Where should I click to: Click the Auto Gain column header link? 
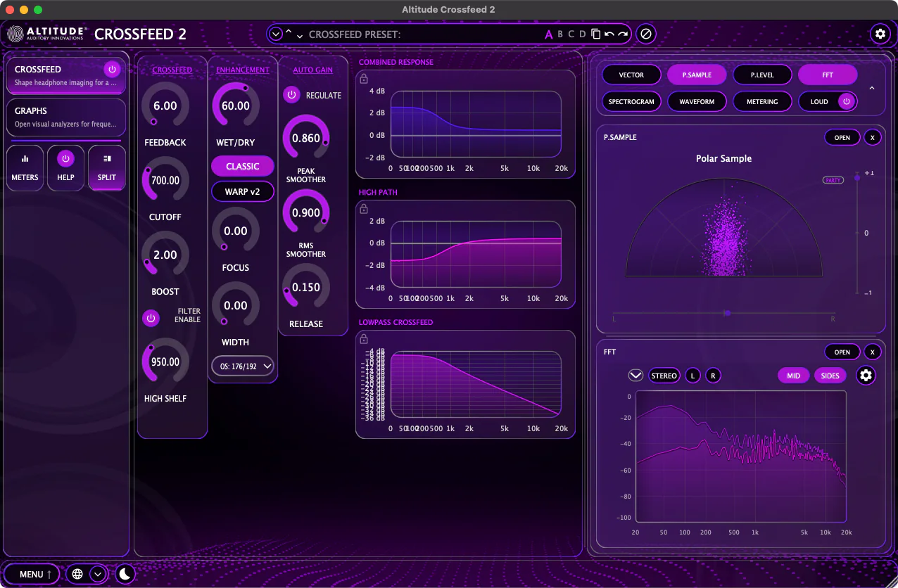pos(313,70)
